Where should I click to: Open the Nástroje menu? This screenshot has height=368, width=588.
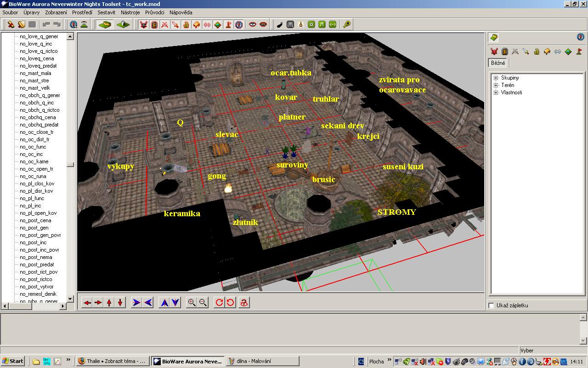(x=130, y=12)
